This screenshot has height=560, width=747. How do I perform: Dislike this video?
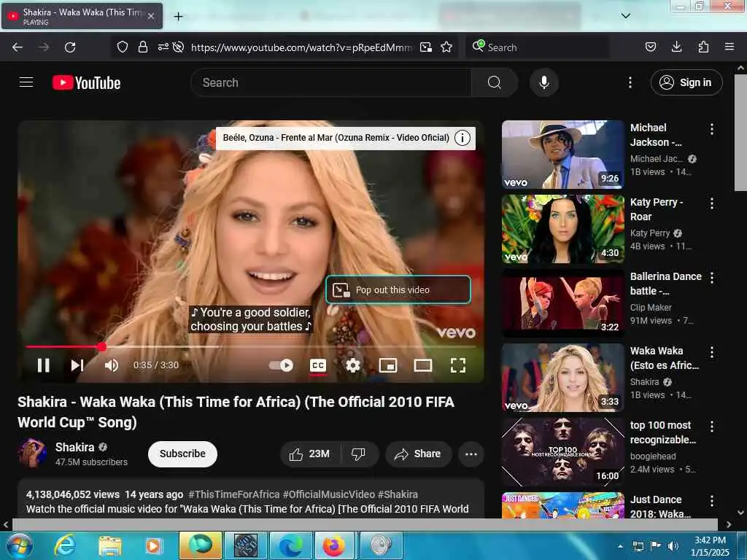coord(359,454)
